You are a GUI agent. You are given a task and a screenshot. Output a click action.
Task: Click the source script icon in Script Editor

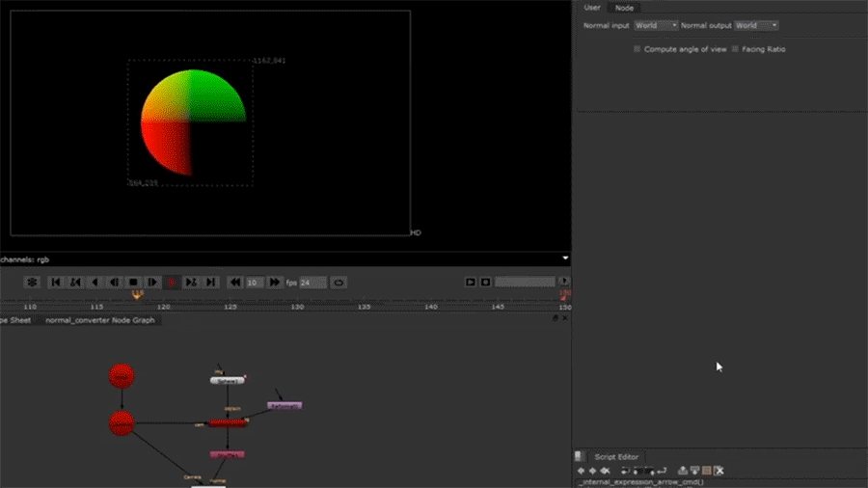coord(625,471)
